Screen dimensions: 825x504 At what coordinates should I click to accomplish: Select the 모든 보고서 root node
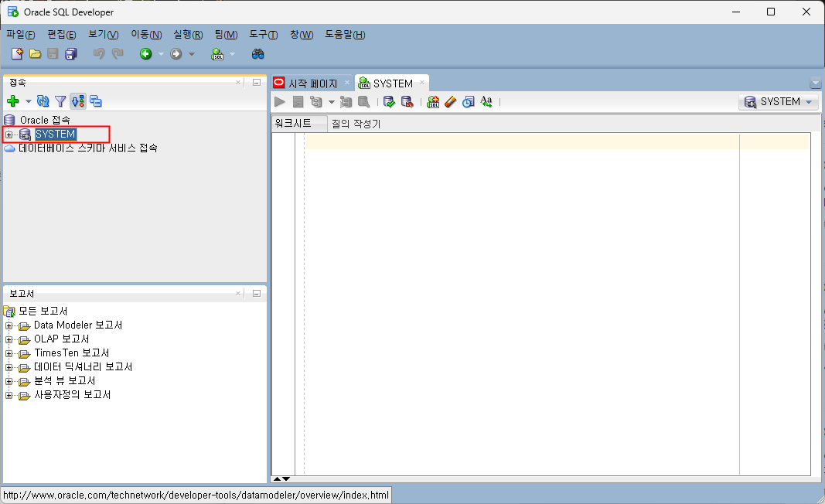point(43,311)
